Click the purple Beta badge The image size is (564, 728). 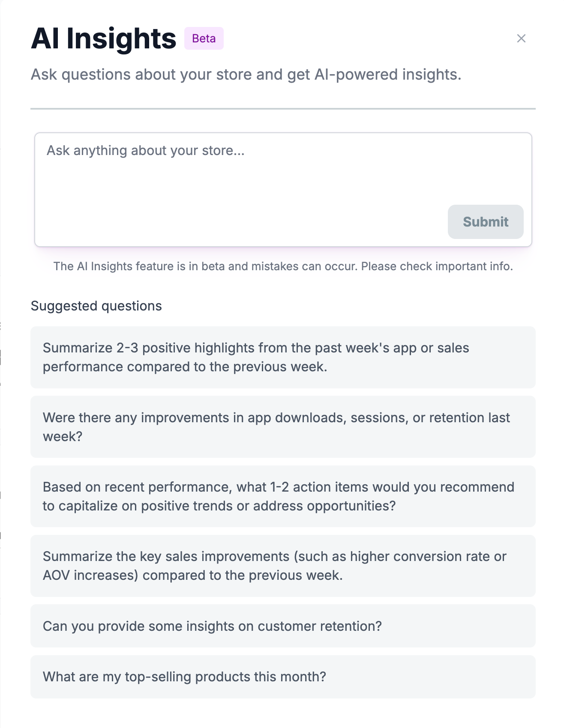204,39
